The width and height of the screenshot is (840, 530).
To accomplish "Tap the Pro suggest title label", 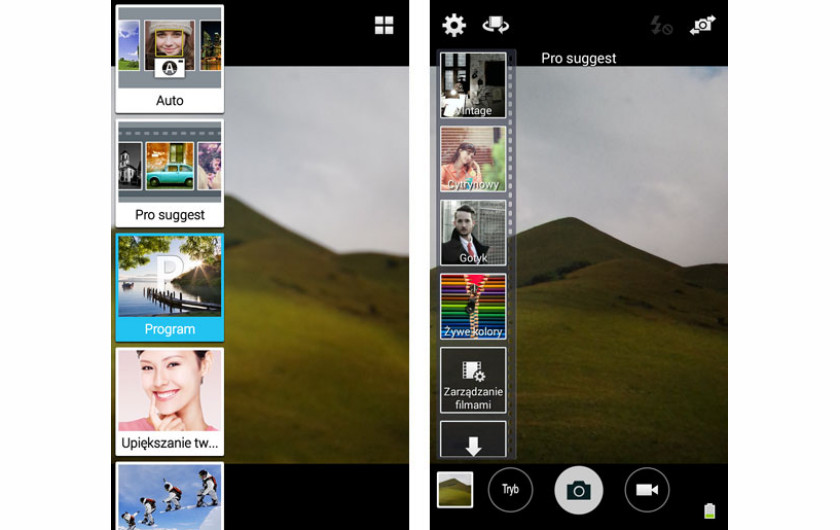I will click(x=579, y=58).
